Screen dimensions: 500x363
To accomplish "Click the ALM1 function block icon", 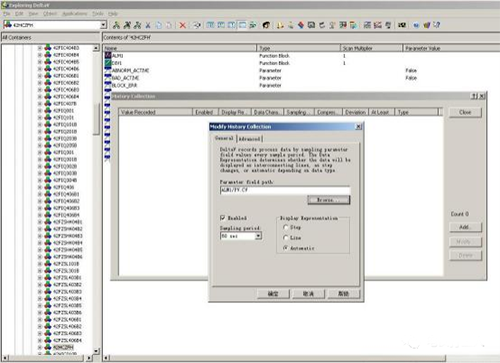I will (108, 55).
